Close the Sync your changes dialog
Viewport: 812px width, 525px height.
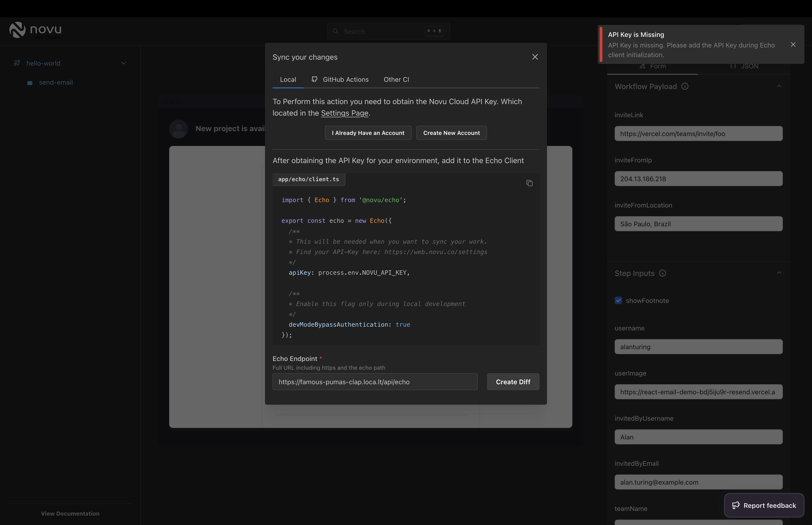[535, 57]
